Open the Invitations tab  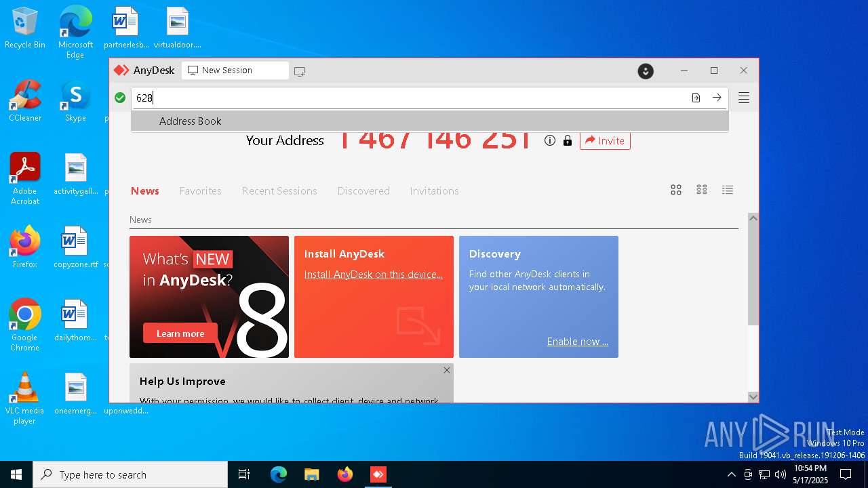434,191
